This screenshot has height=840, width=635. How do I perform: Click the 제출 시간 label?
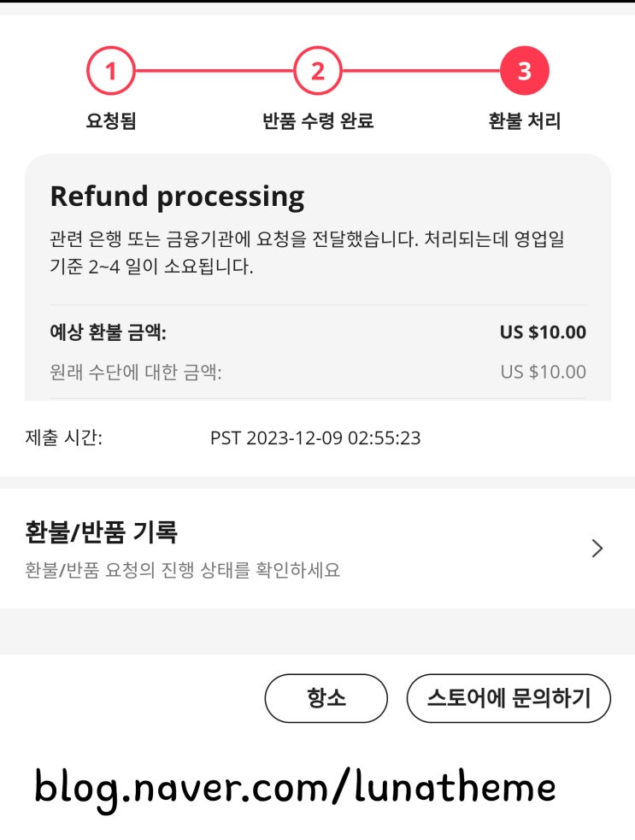point(64,438)
